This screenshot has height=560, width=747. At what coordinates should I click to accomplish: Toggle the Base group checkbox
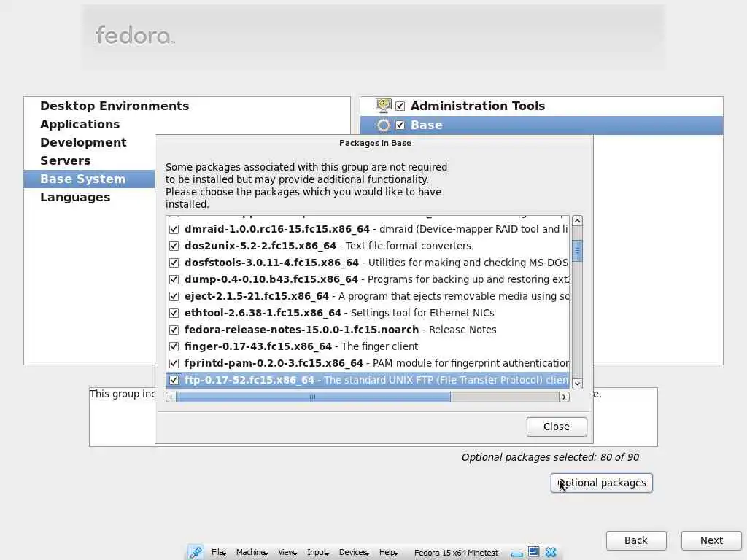coord(400,125)
